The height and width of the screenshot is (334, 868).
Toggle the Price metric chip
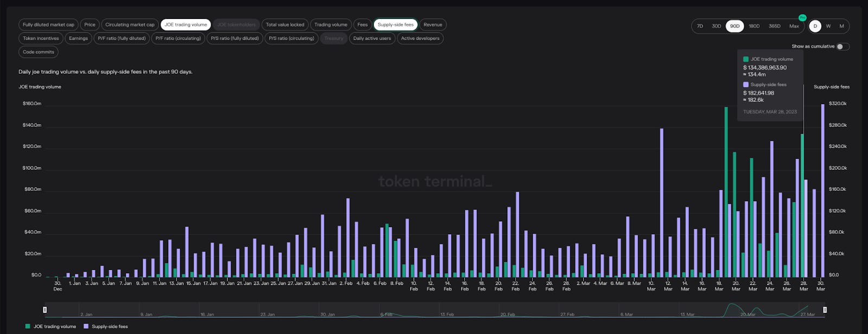click(90, 24)
